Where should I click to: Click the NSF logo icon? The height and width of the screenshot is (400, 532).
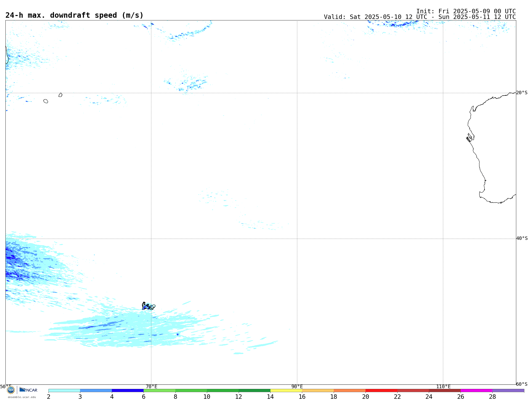(11, 390)
